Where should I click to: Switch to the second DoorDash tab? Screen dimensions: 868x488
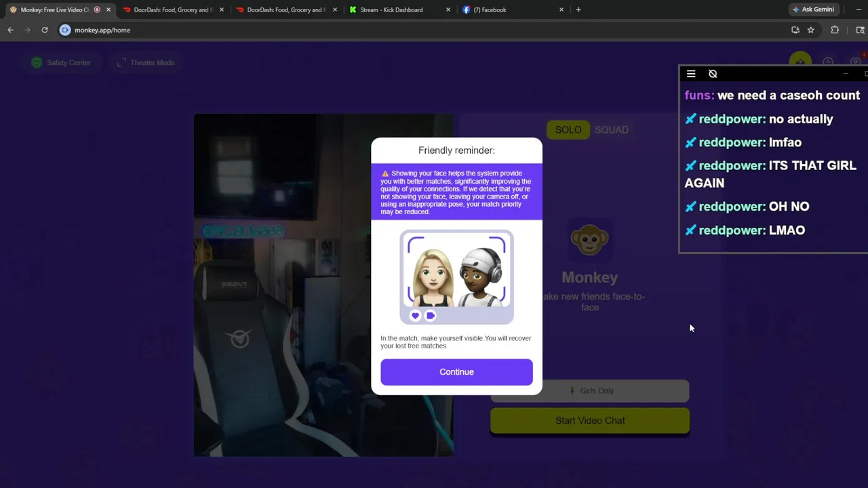pyautogui.click(x=286, y=9)
